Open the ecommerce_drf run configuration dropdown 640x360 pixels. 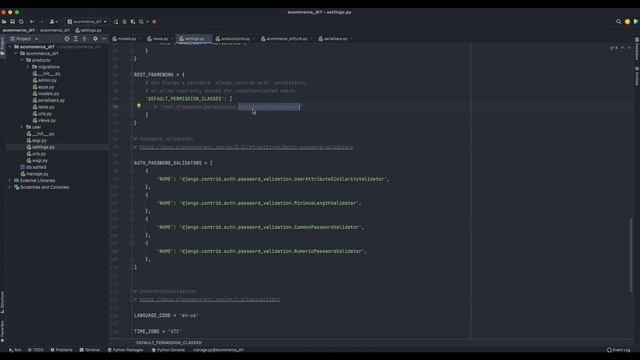click(x=87, y=22)
